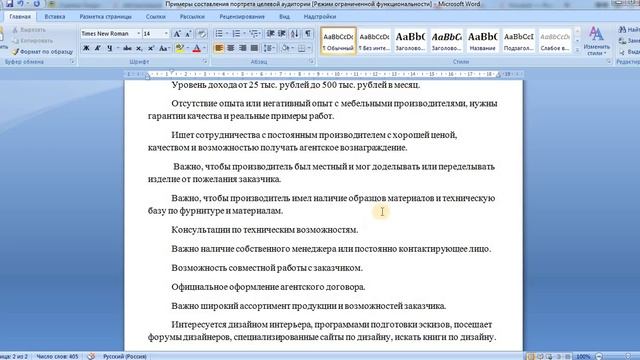Click the Undo arrow in the quick access toolbar
640x360 pixels.
point(20,4)
